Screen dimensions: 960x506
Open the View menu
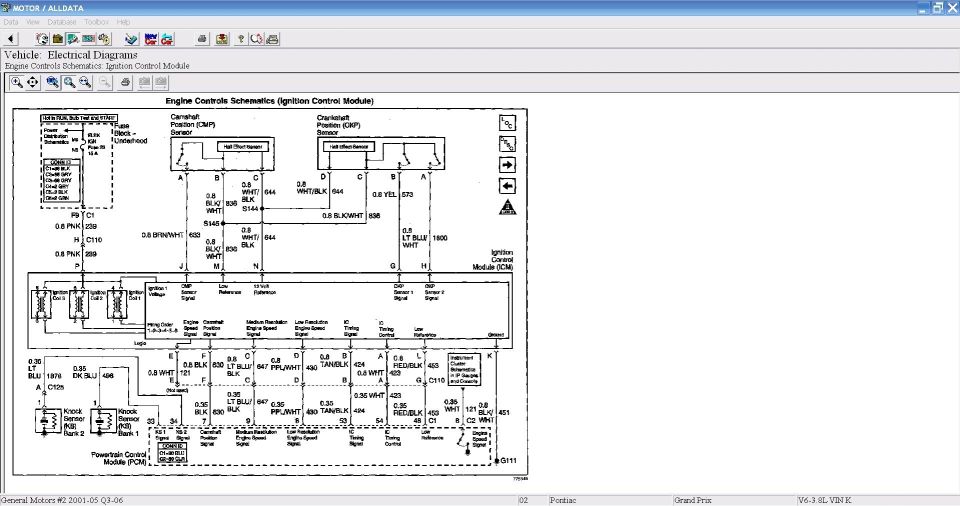32,22
